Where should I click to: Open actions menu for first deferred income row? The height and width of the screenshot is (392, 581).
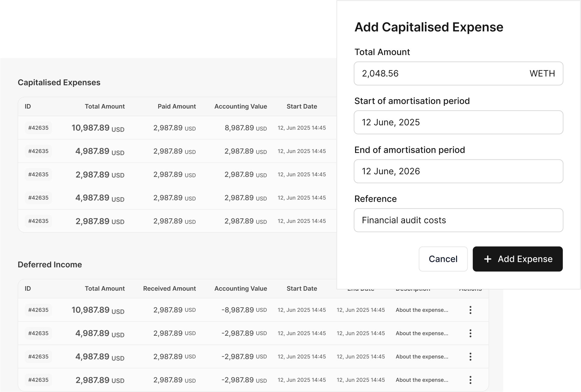pyautogui.click(x=470, y=310)
